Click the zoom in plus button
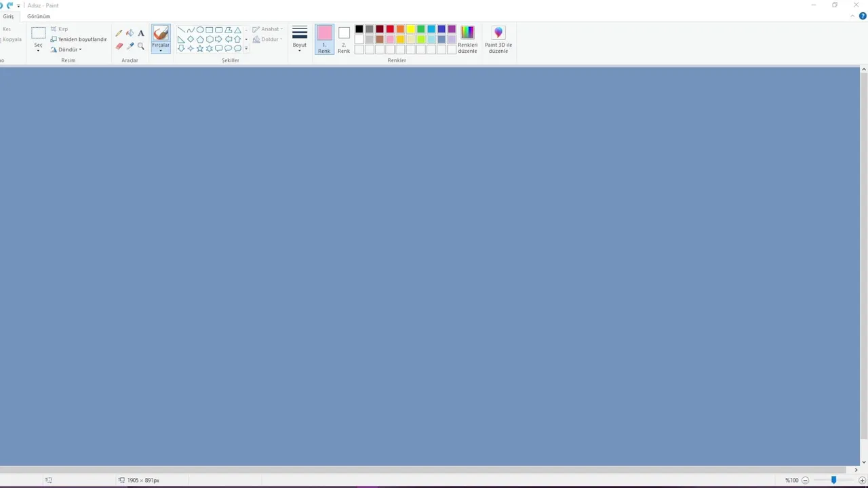 tap(862, 480)
